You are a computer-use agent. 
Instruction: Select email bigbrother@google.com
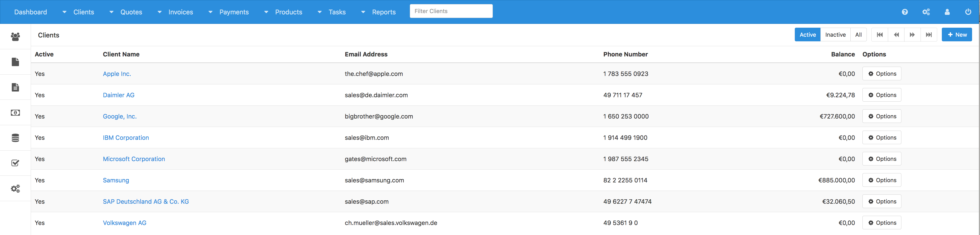[379, 116]
